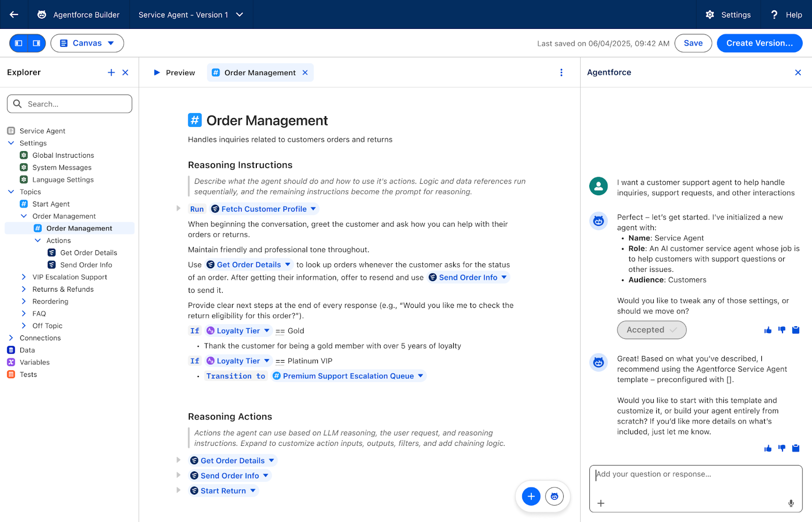Screen dimensions: 812x522
Task: Thumbs down the agent initialization message
Action: [782, 330]
